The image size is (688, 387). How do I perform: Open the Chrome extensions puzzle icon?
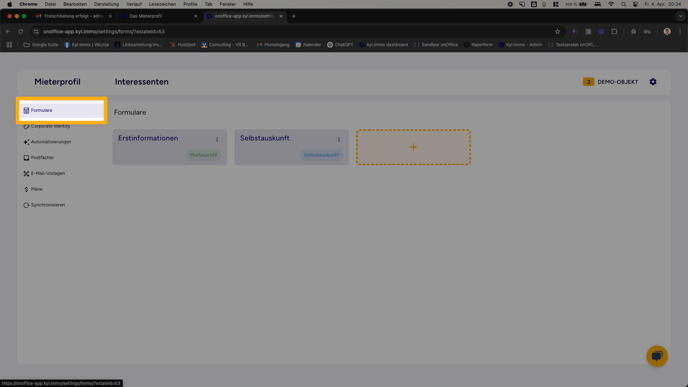pyautogui.click(x=614, y=32)
